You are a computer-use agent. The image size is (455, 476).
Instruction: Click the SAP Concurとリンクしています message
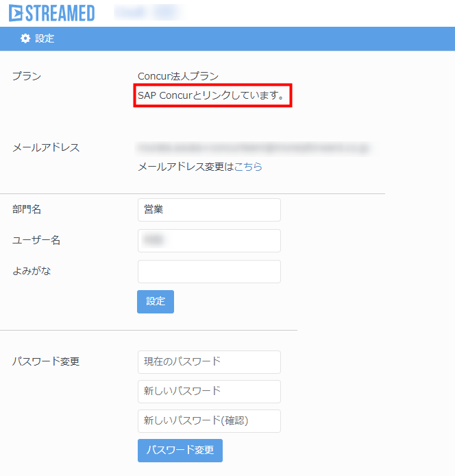212,95
